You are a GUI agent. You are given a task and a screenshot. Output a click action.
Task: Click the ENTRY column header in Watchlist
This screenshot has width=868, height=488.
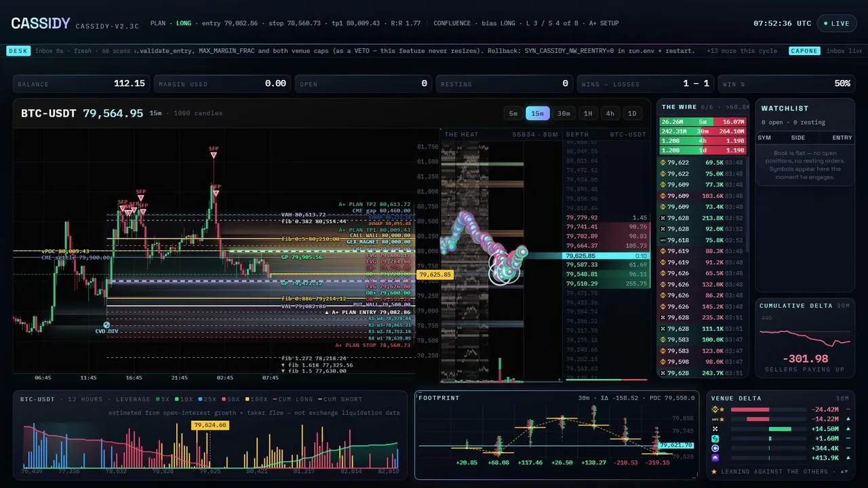tap(842, 138)
